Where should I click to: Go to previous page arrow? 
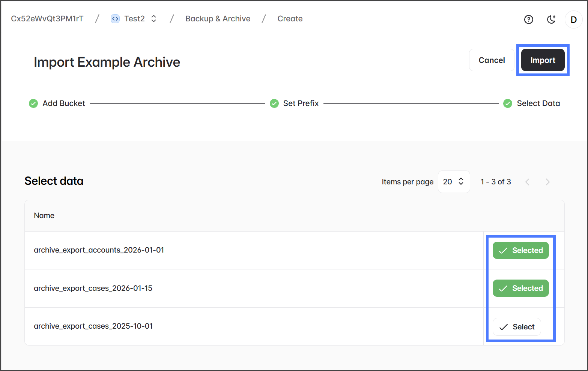pyautogui.click(x=527, y=182)
